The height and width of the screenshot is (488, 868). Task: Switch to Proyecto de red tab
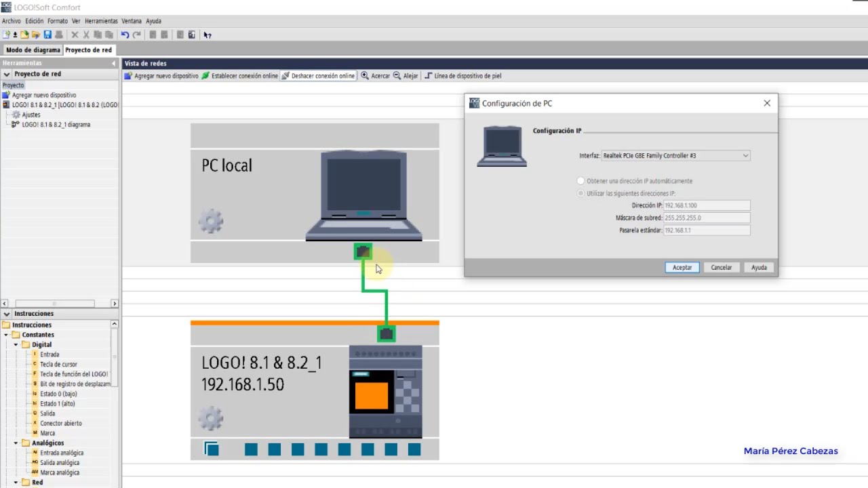pos(88,50)
